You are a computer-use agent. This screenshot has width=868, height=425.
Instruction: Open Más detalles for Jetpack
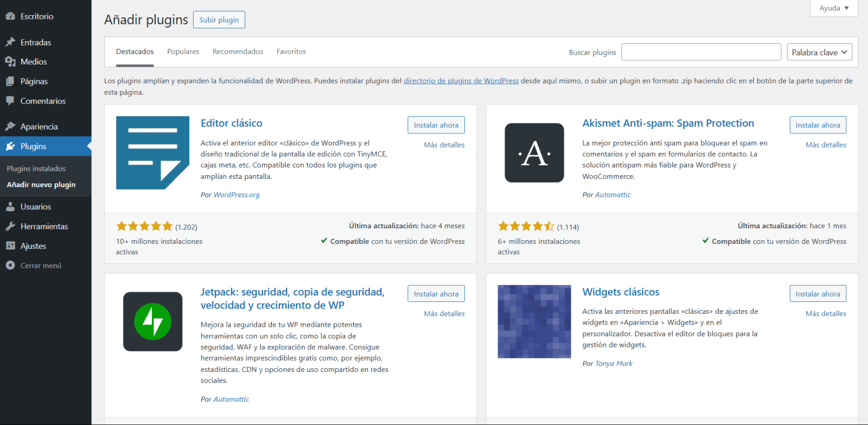click(444, 313)
